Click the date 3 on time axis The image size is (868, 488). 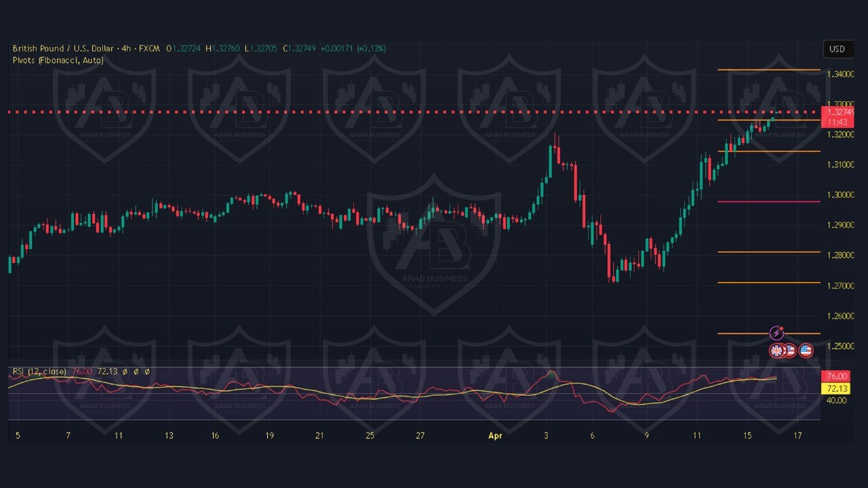(x=546, y=436)
